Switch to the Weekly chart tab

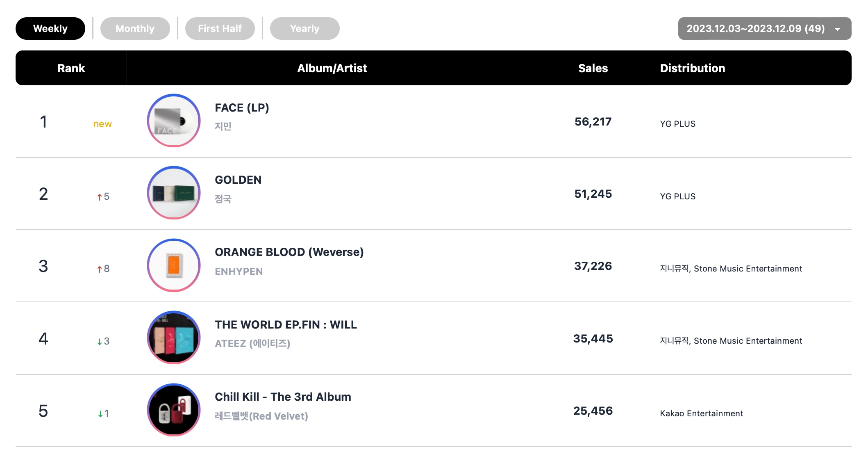(50, 29)
